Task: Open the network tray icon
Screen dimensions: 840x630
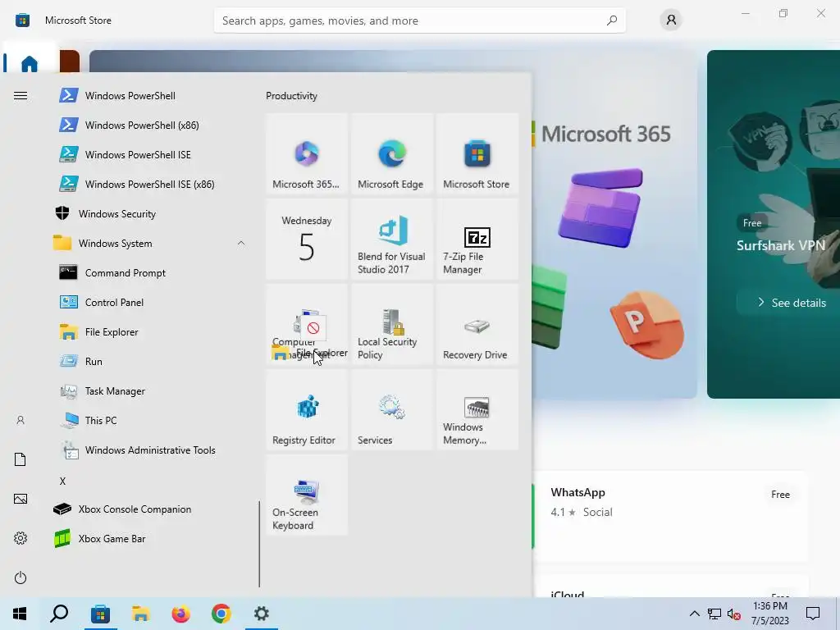Action: tap(714, 614)
